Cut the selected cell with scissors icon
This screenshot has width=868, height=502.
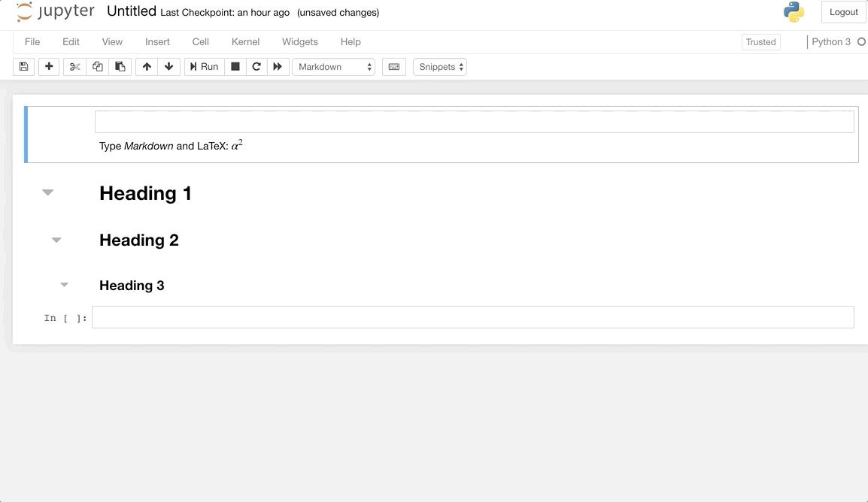pos(74,66)
